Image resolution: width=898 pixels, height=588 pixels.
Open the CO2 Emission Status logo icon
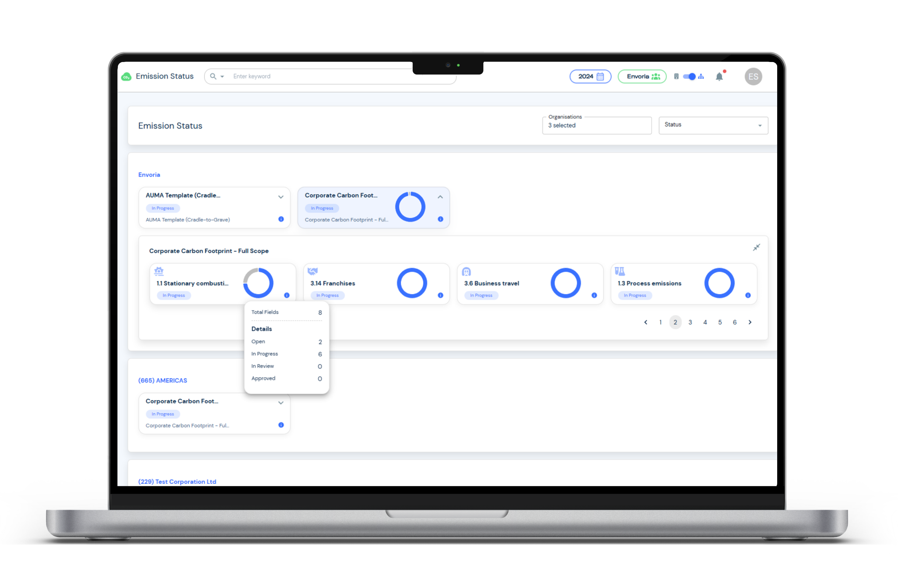coord(126,76)
